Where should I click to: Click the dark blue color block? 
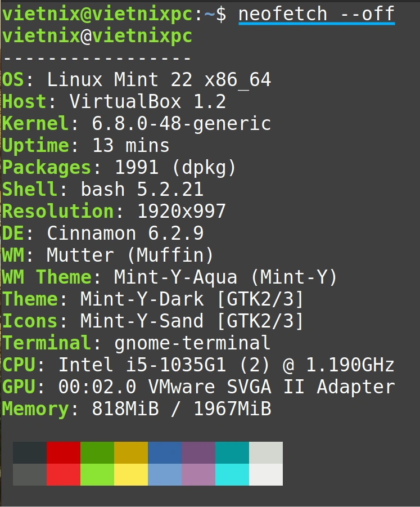point(165,452)
